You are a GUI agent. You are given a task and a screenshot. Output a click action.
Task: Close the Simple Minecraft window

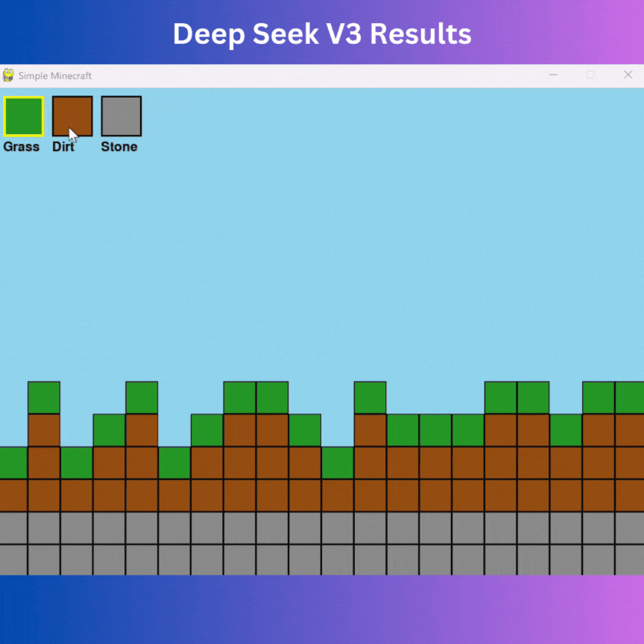click(x=628, y=75)
